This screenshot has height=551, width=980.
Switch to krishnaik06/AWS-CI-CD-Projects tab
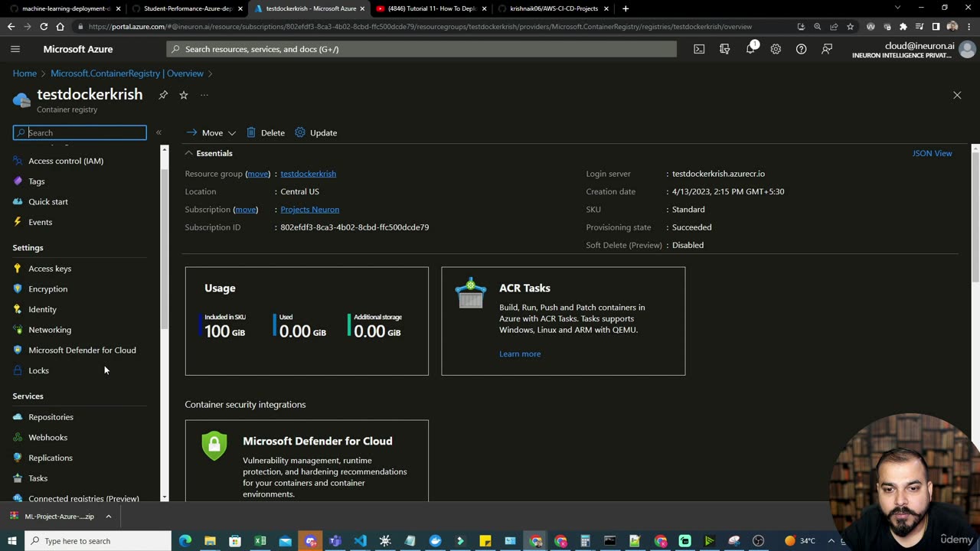coord(553,8)
